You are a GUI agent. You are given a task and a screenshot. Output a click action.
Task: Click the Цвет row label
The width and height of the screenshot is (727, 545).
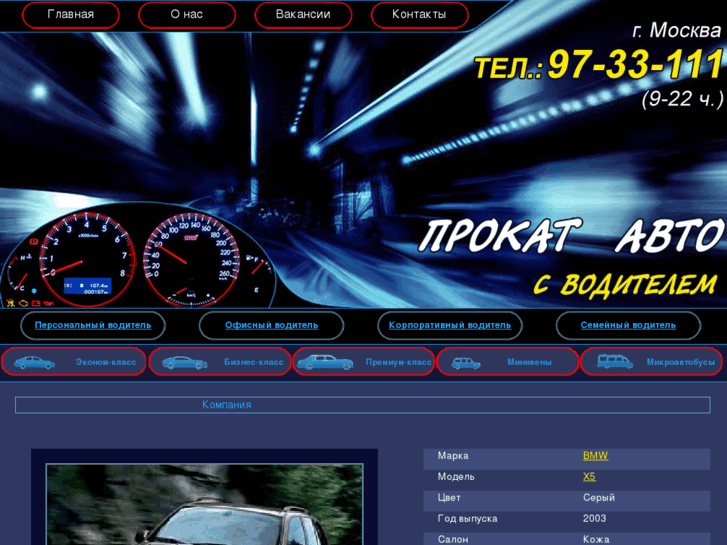449,498
